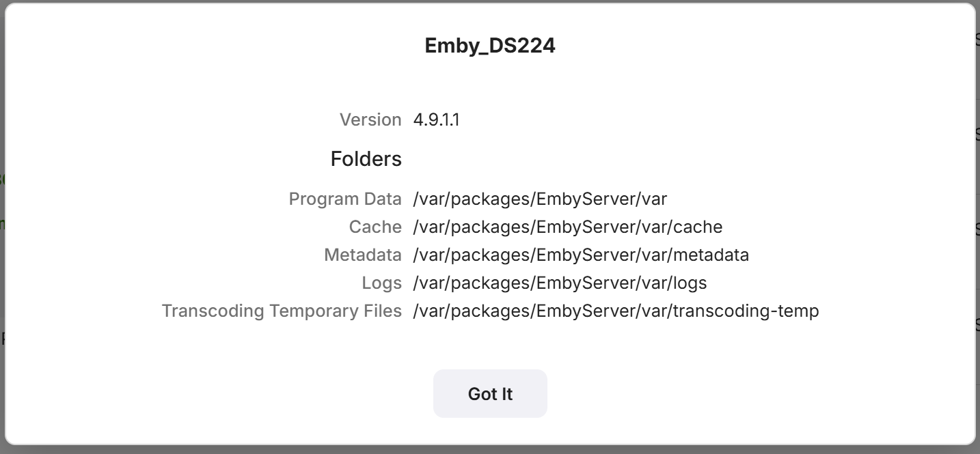
Task: Click the /var/metadata folder path
Action: point(581,255)
